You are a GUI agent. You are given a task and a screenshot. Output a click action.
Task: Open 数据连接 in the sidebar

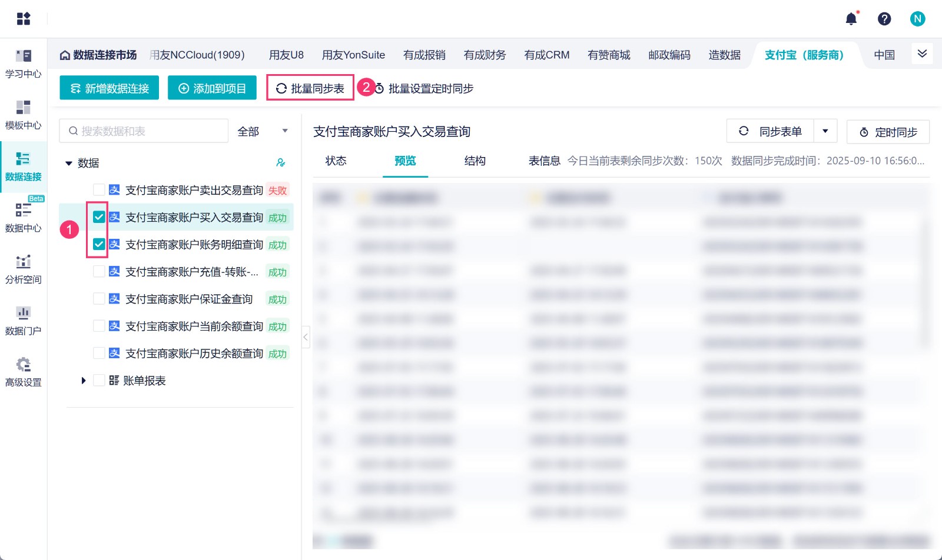point(24,166)
